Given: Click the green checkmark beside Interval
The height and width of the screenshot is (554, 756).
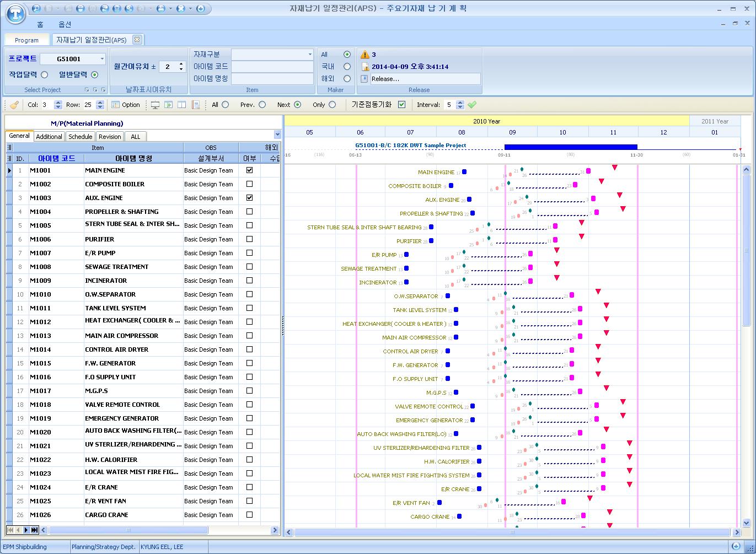Looking at the screenshot, I should [x=472, y=105].
